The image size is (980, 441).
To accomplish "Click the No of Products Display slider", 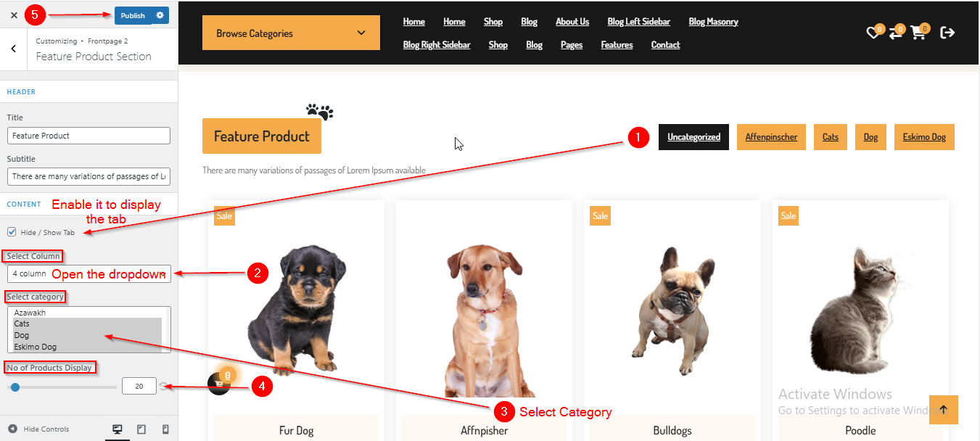I will coord(62,387).
